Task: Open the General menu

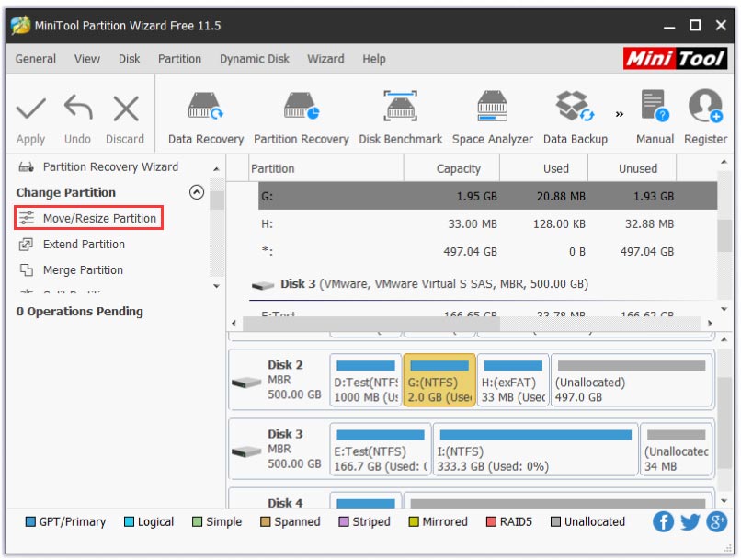Action: point(36,59)
